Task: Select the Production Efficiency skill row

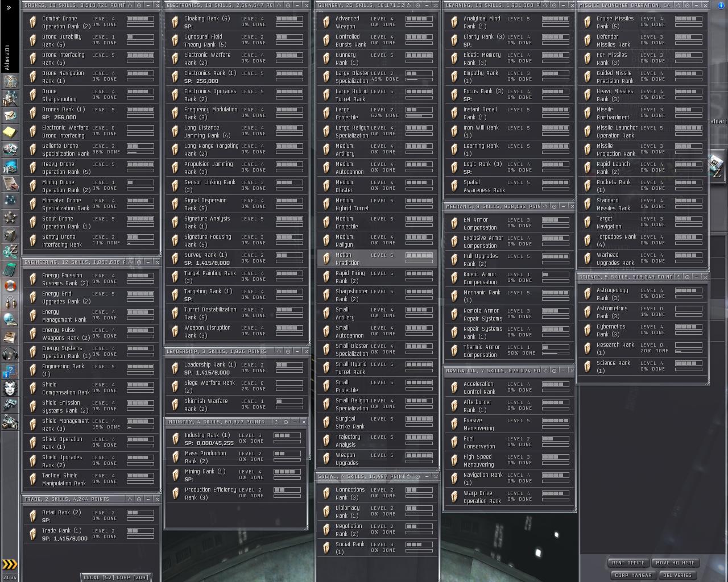Action: (x=237, y=493)
